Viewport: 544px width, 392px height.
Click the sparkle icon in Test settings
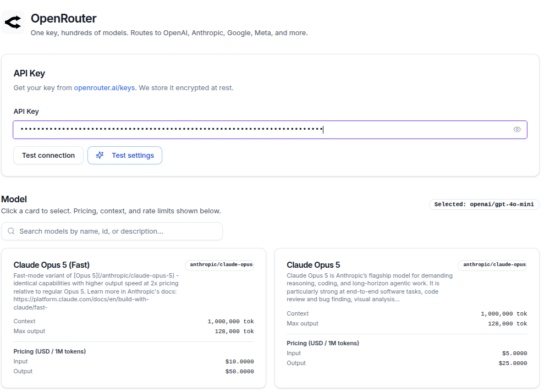pos(100,155)
